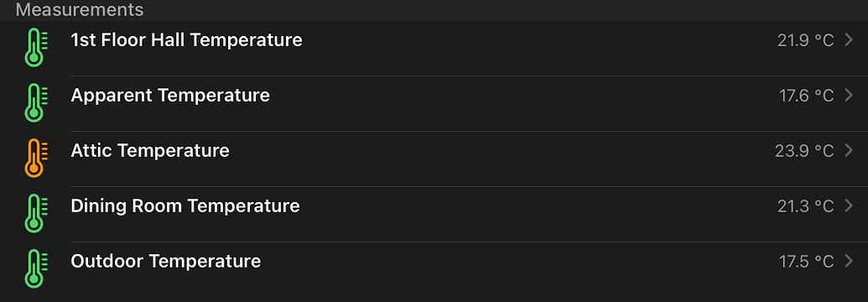Screen dimensions: 868x302
Task: Click the Apparent Temperature thermometer icon
Action: tap(36, 102)
